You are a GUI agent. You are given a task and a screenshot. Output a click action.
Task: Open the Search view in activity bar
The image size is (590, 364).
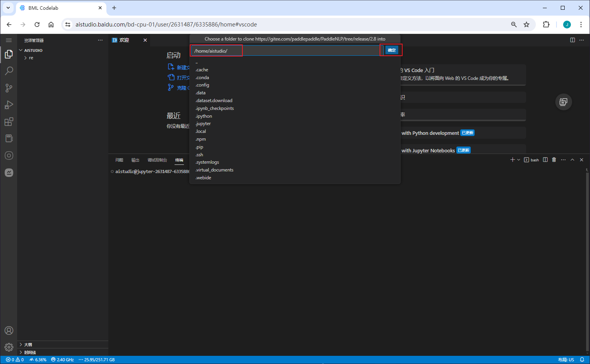pyautogui.click(x=9, y=71)
